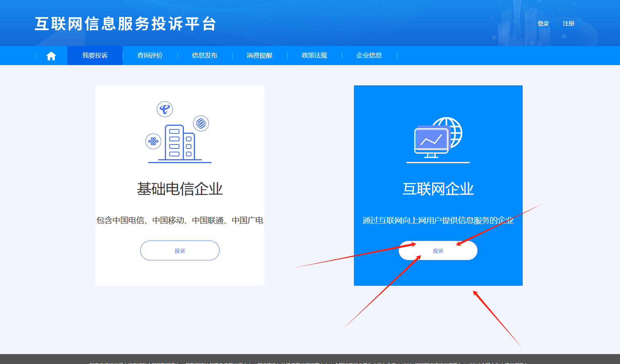Click the 登录 login button

pyautogui.click(x=543, y=23)
